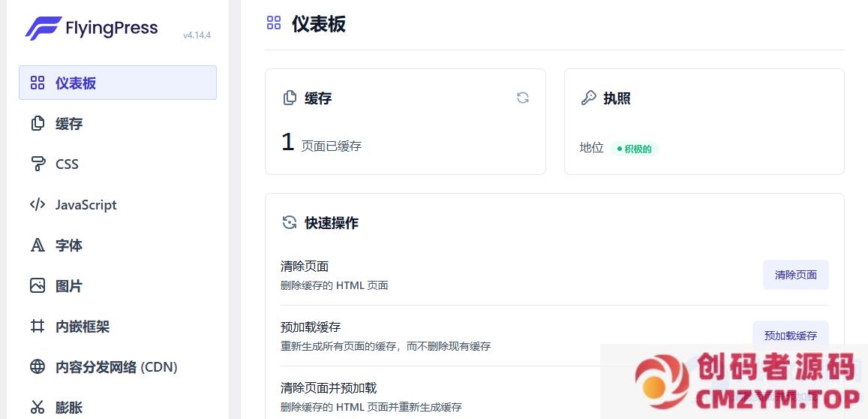Click the JavaScript code brackets icon

pyautogui.click(x=38, y=204)
